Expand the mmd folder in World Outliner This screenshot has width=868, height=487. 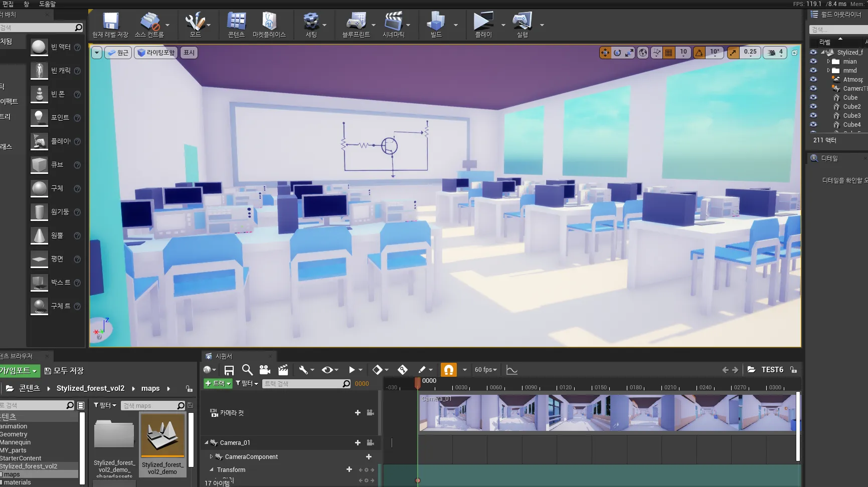click(828, 71)
